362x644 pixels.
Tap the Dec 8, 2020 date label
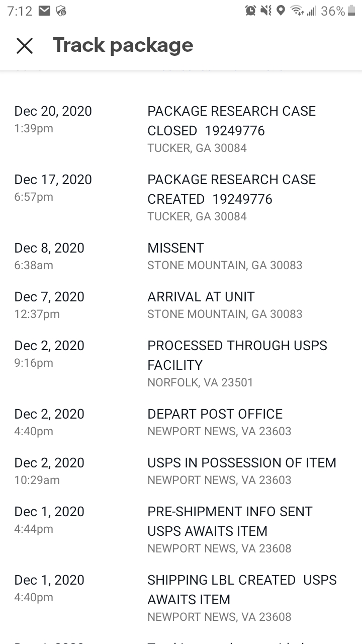pyautogui.click(x=49, y=248)
